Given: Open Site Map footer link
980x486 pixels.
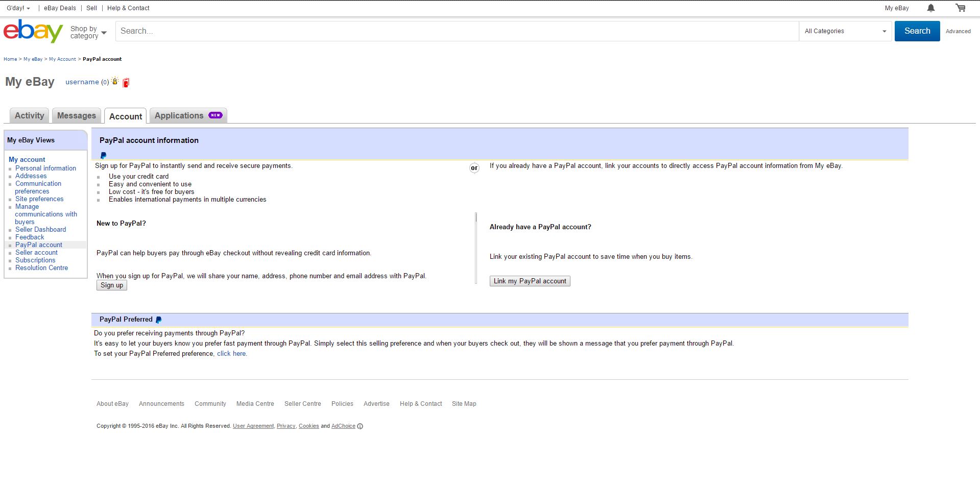Looking at the screenshot, I should [464, 404].
